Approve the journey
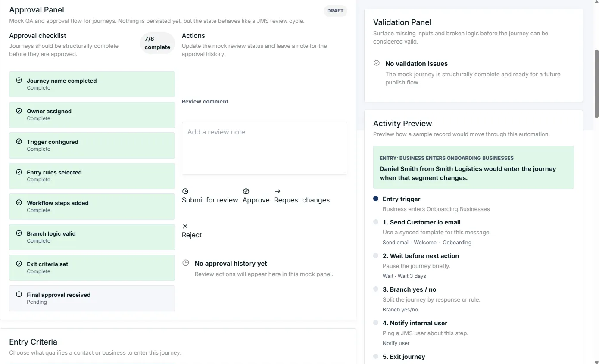The image size is (599, 364). point(256,196)
